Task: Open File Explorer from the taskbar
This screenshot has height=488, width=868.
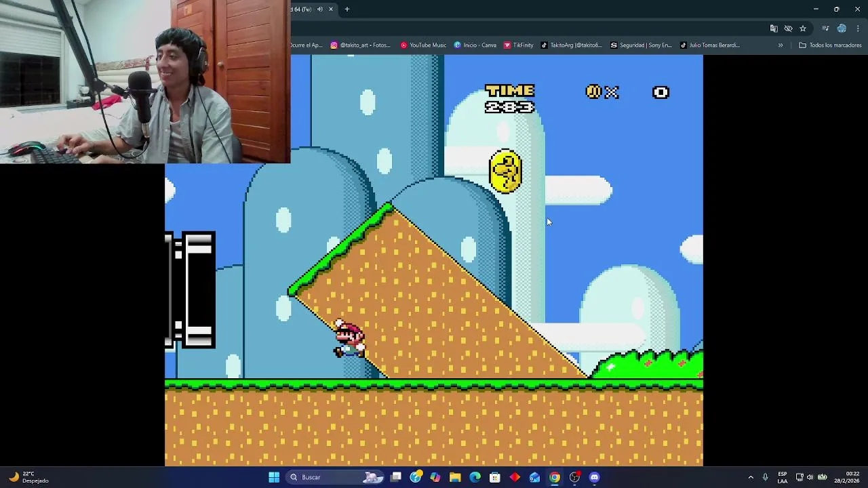Action: coord(455,477)
